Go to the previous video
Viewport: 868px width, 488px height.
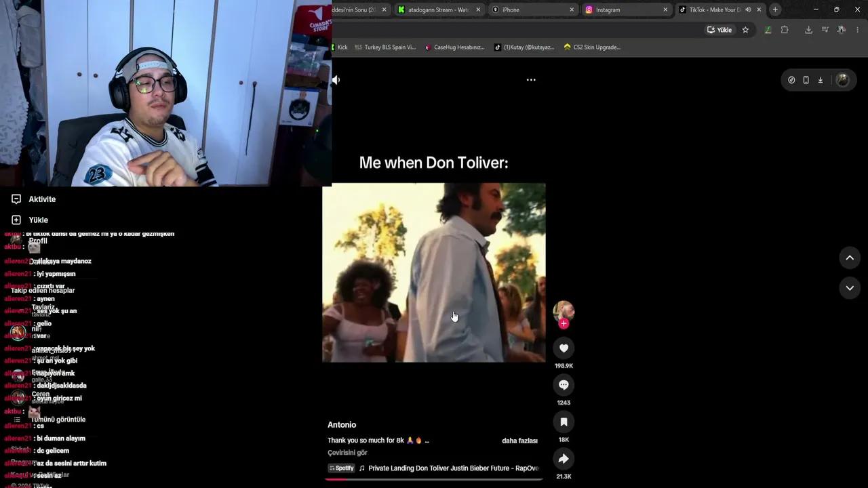tap(850, 258)
